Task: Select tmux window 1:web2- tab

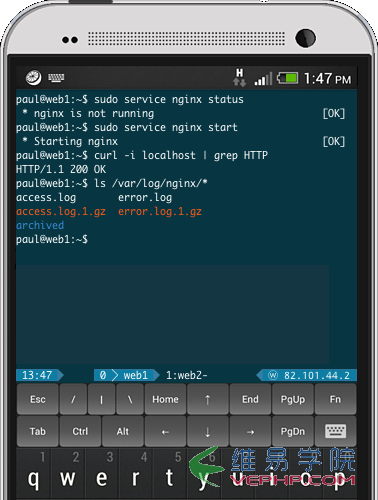Action: click(187, 375)
